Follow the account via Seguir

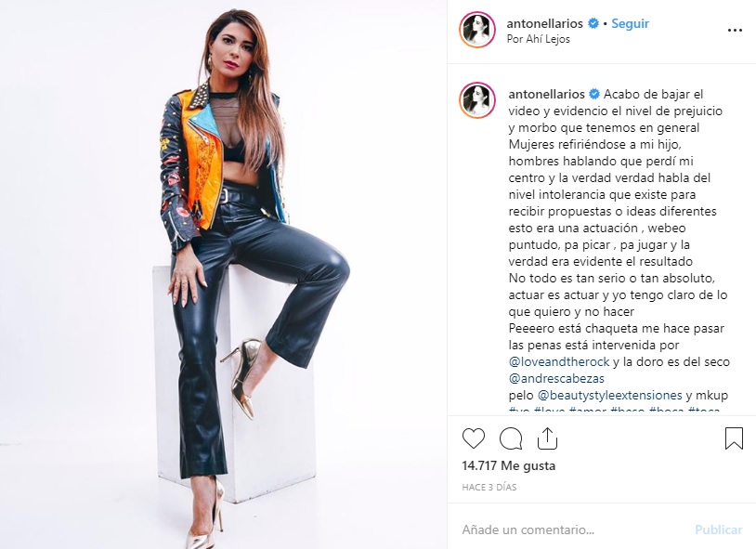630,23
